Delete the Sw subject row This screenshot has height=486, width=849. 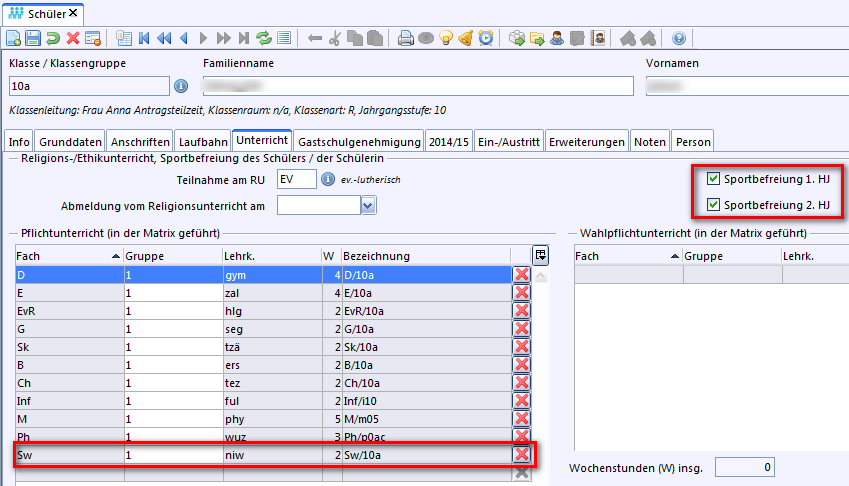point(521,455)
